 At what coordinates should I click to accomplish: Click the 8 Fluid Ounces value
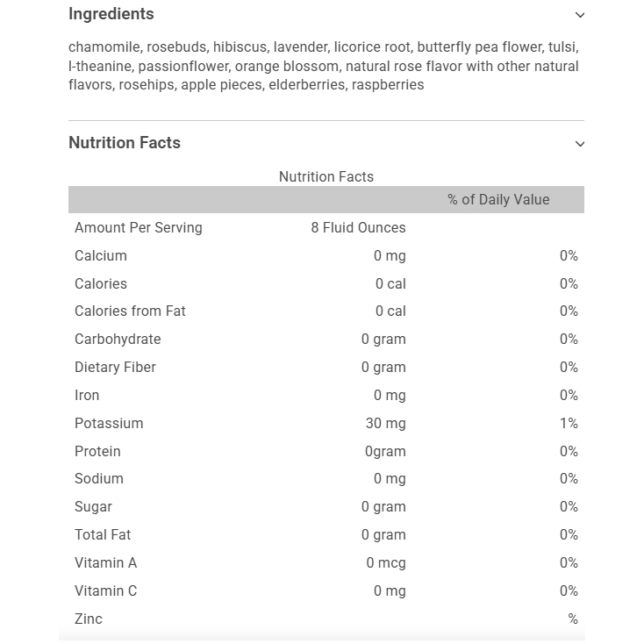(358, 228)
